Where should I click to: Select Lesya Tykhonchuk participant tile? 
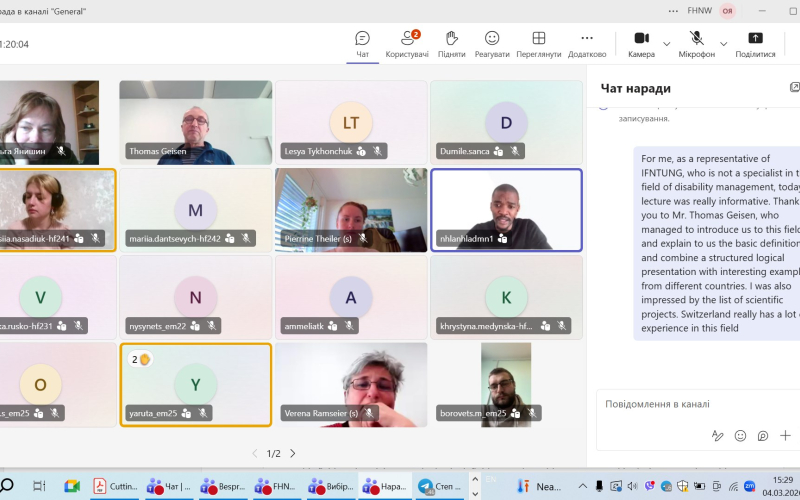click(351, 122)
